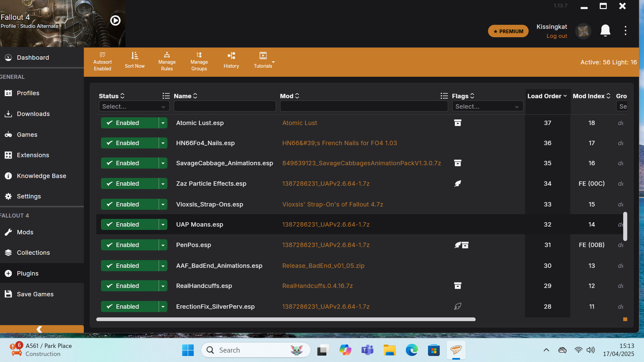Screen dimensions: 644x362
Task: Open Windows Start menu
Action: pos(188,350)
